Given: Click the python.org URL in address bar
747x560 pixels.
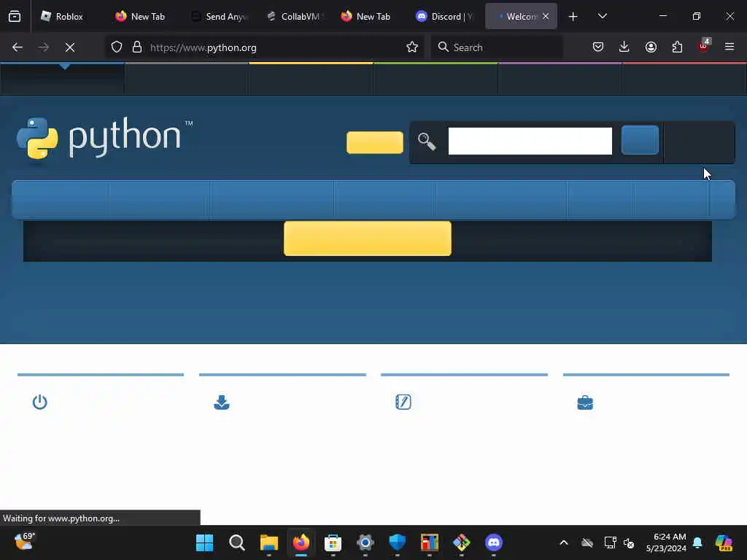Looking at the screenshot, I should pos(204,47).
